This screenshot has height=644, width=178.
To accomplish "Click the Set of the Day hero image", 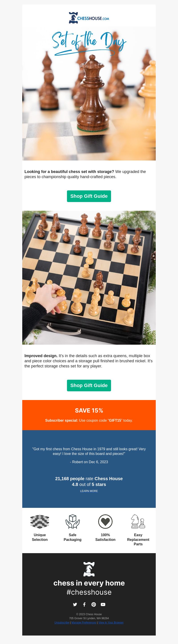I will click(x=89, y=94).
